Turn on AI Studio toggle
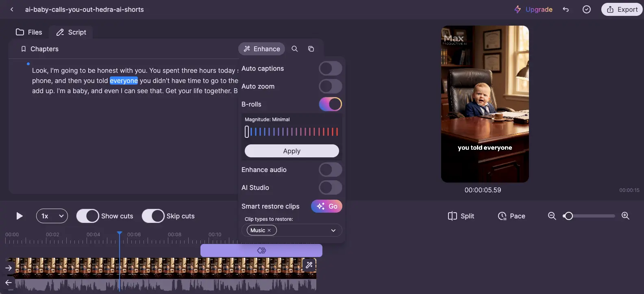 pos(330,187)
